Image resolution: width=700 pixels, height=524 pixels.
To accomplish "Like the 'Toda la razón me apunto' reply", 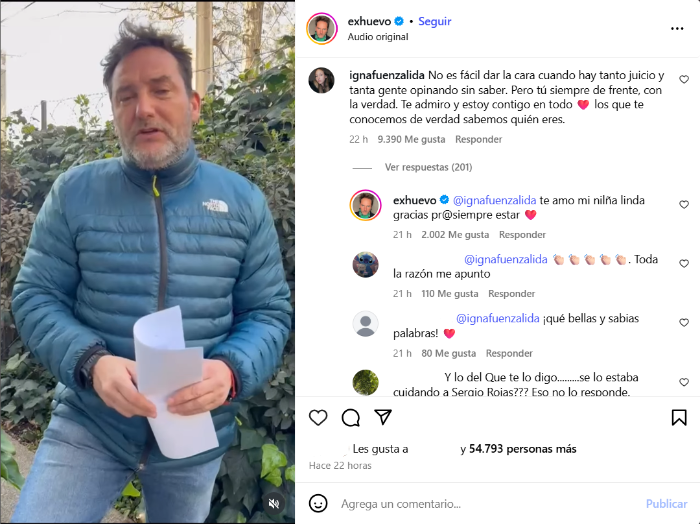I will pyautogui.click(x=684, y=264).
